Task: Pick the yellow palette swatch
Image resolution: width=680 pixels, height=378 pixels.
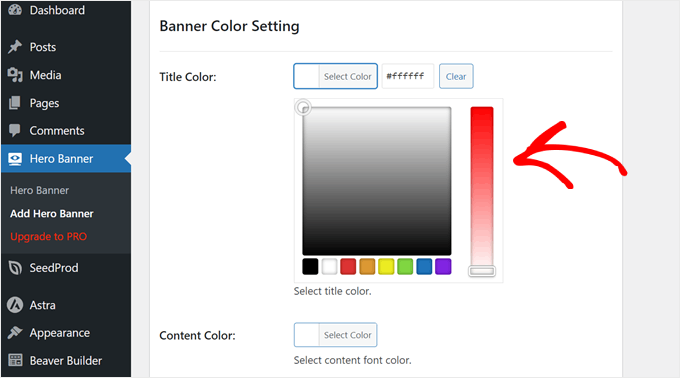Action: tap(386, 267)
